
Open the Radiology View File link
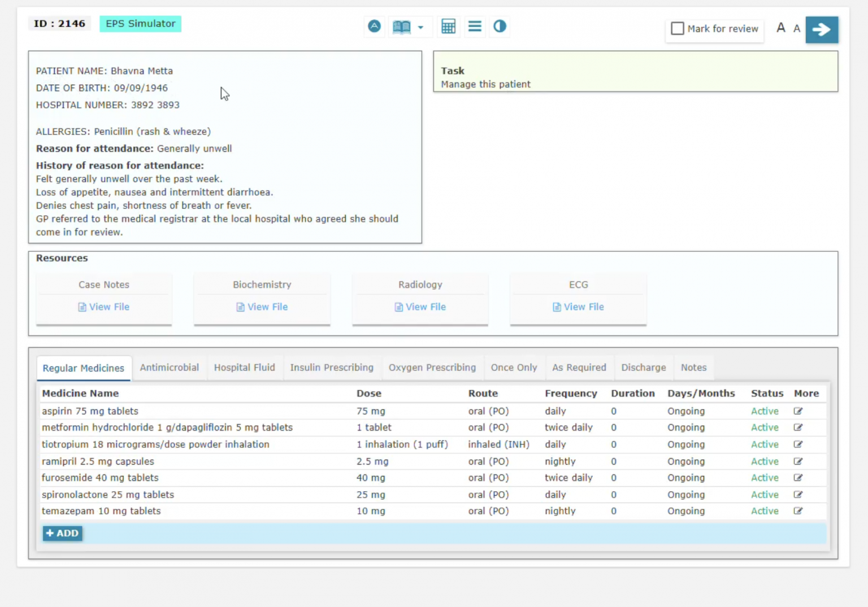[x=420, y=307]
